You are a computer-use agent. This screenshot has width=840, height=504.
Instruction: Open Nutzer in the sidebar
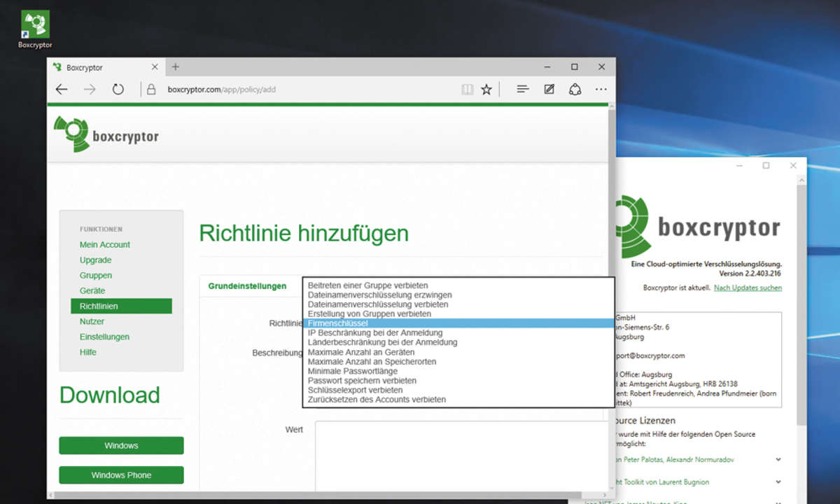click(92, 321)
